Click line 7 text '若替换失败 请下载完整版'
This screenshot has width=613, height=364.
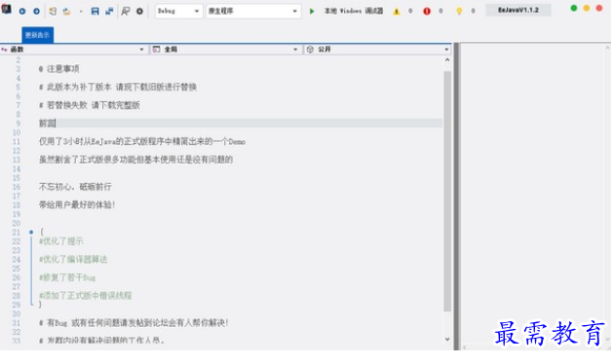[x=94, y=105]
